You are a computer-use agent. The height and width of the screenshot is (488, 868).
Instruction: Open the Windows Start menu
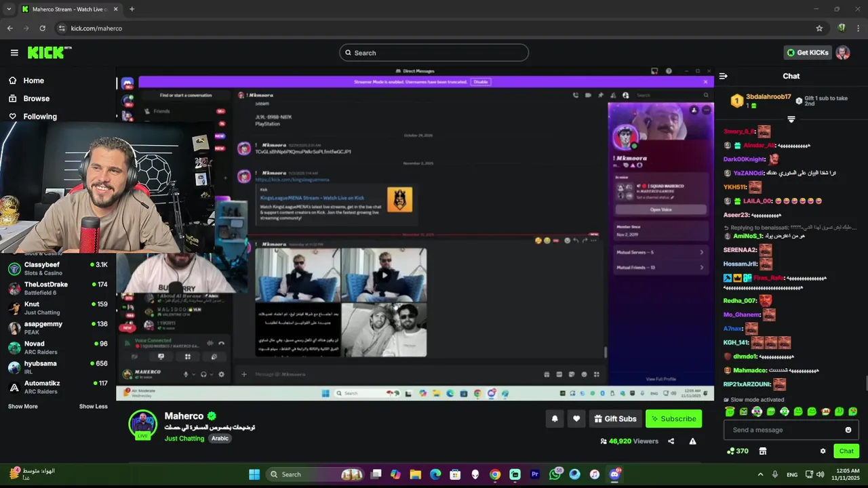point(254,474)
